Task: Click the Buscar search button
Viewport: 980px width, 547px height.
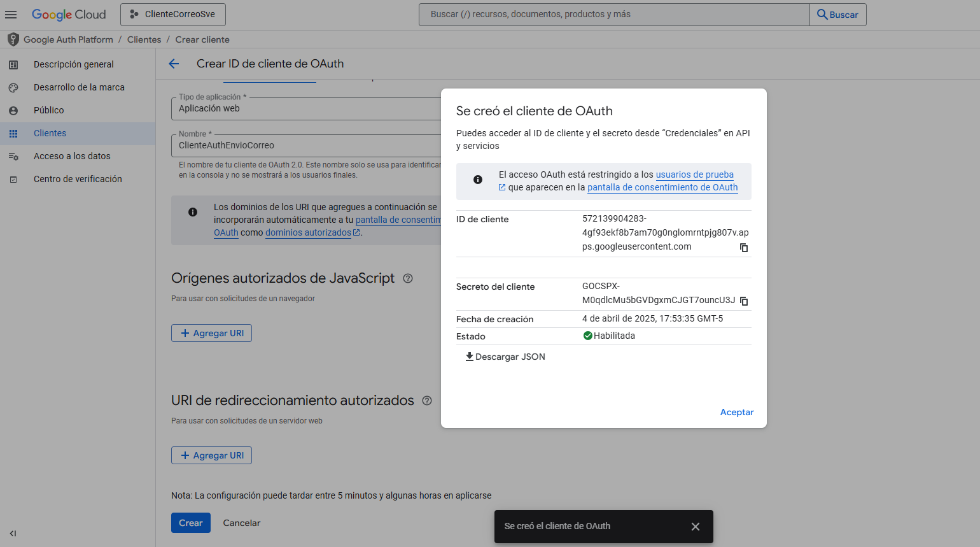Action: (x=837, y=15)
